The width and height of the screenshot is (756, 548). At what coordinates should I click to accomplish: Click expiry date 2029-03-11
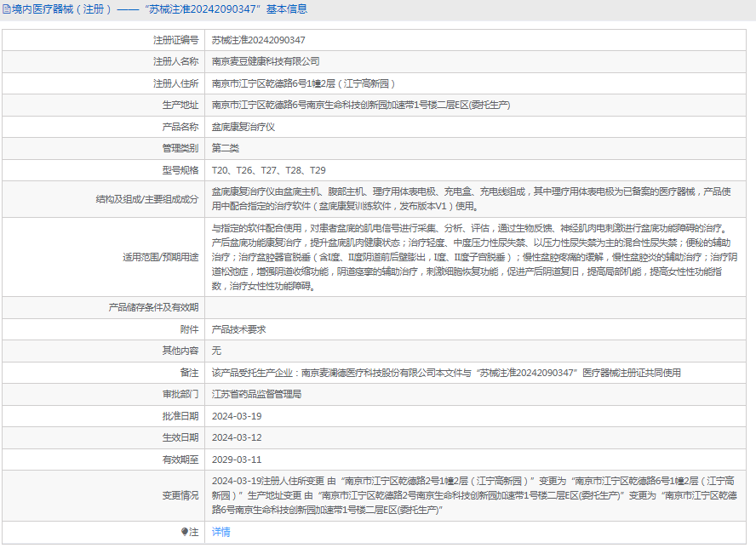tap(237, 460)
